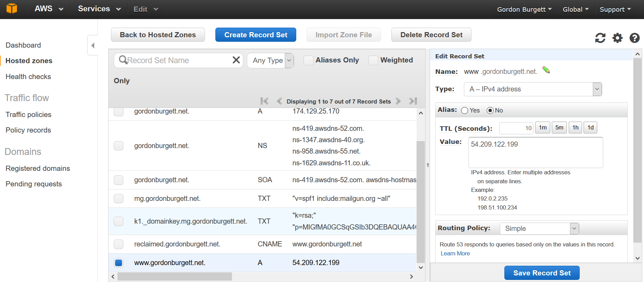This screenshot has height=283, width=644.
Task: Set Alias to No
Action: (x=490, y=110)
